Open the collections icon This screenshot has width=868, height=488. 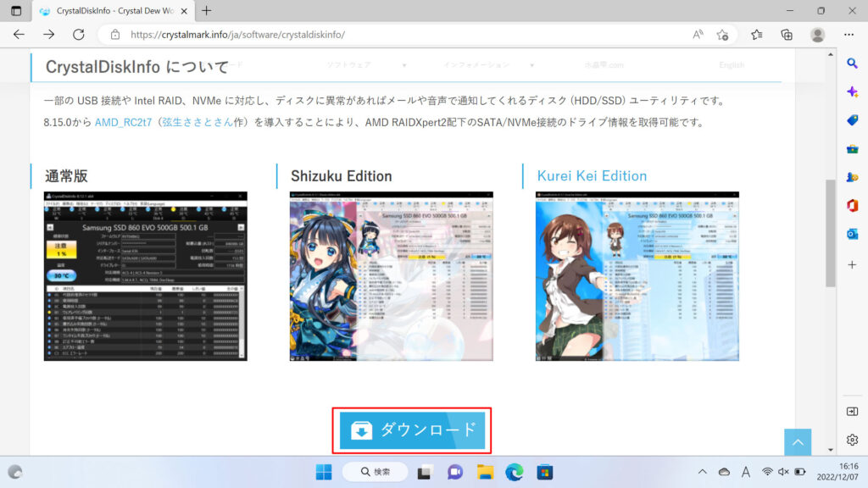[x=787, y=35]
